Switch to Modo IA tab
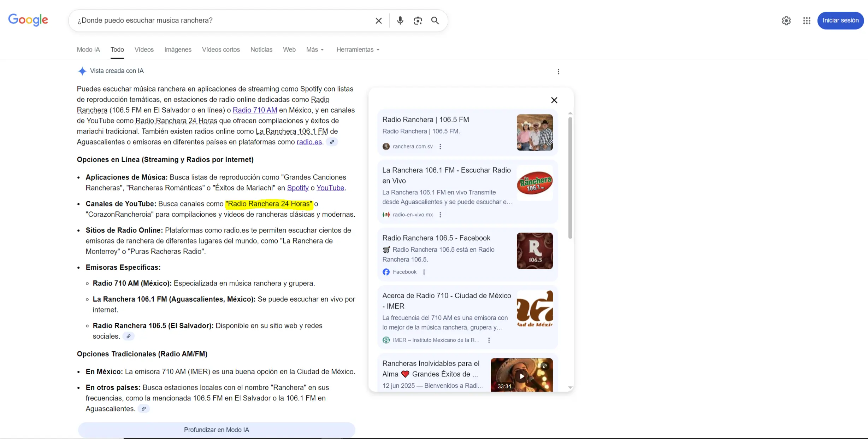 [88, 49]
